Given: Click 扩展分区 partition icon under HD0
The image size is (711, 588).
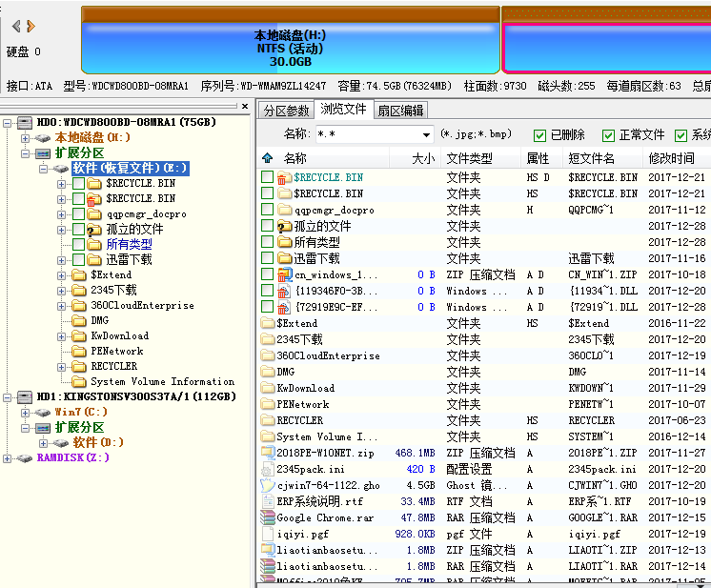Looking at the screenshot, I should tap(43, 153).
